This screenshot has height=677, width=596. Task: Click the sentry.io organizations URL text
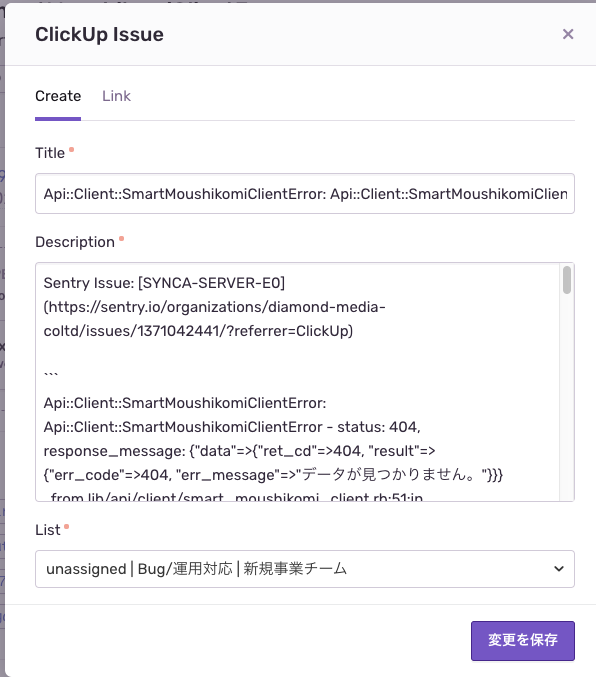[x=215, y=319]
